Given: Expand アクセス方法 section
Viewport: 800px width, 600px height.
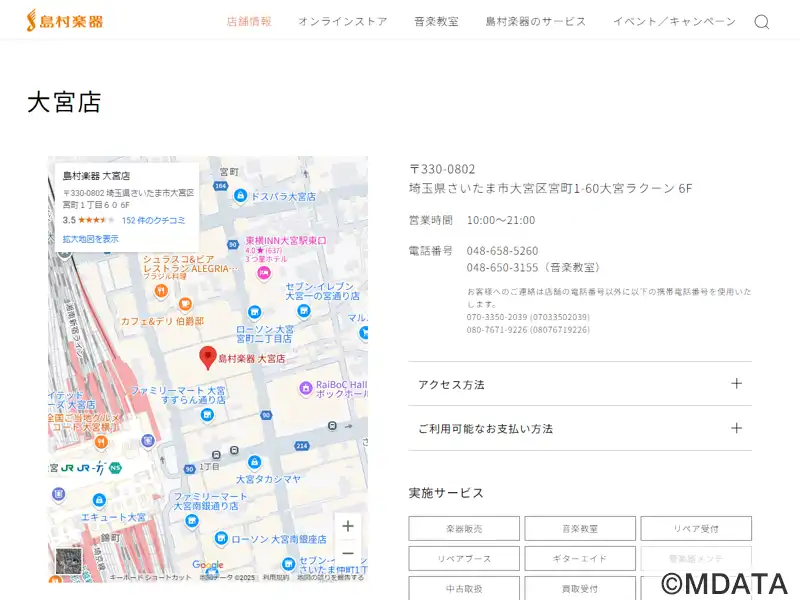Looking at the screenshot, I should tap(580, 384).
